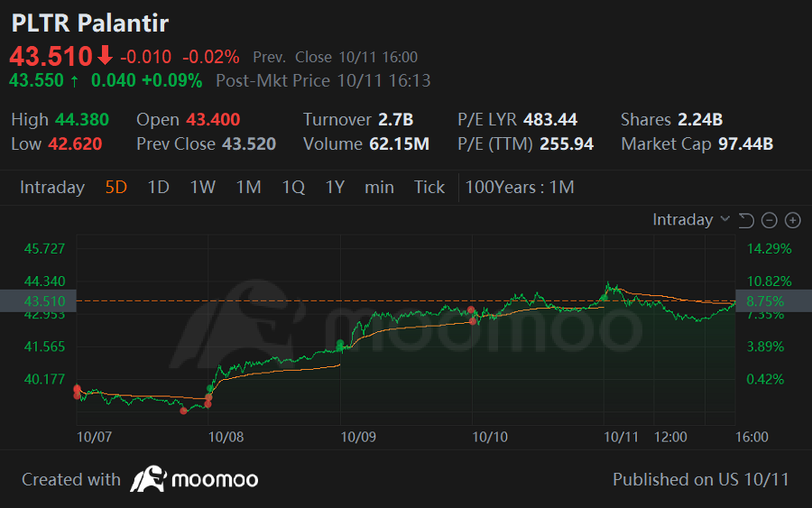The width and height of the screenshot is (812, 508).
Task: Click the Published on US 10/11 text
Action: click(x=701, y=479)
